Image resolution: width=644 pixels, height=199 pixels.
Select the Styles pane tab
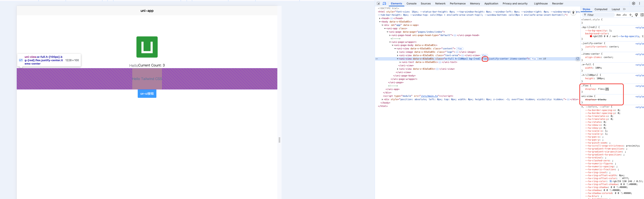[586, 9]
